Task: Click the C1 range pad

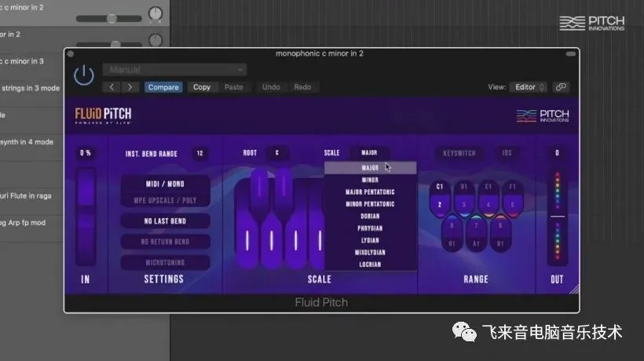Action: tap(440, 198)
